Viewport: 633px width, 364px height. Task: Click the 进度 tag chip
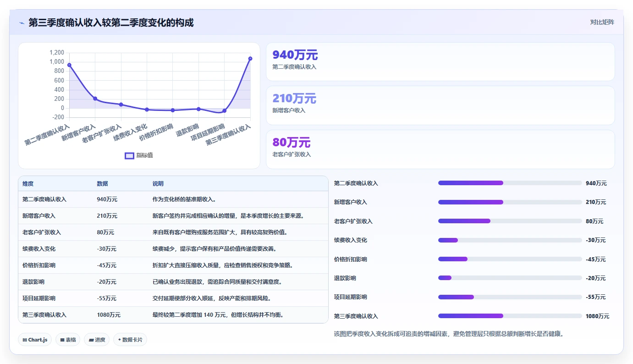pyautogui.click(x=97, y=340)
